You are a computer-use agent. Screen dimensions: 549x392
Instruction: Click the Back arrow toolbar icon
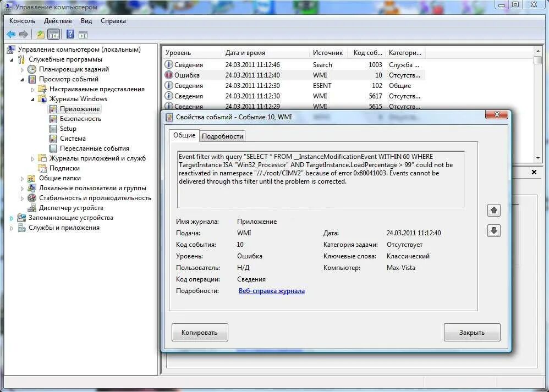point(11,34)
